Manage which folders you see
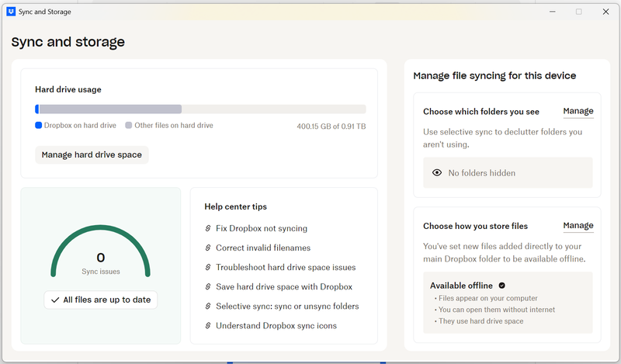 click(578, 111)
